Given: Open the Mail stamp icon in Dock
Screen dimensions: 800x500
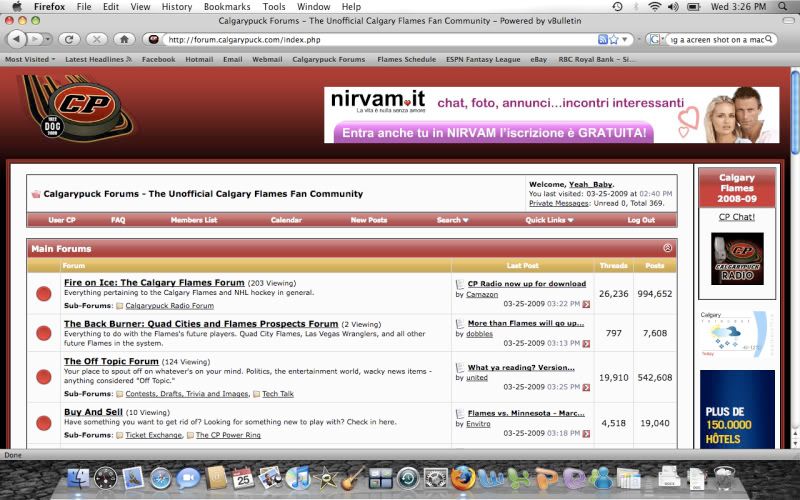Looking at the screenshot, I should pyautogui.click(x=133, y=479).
